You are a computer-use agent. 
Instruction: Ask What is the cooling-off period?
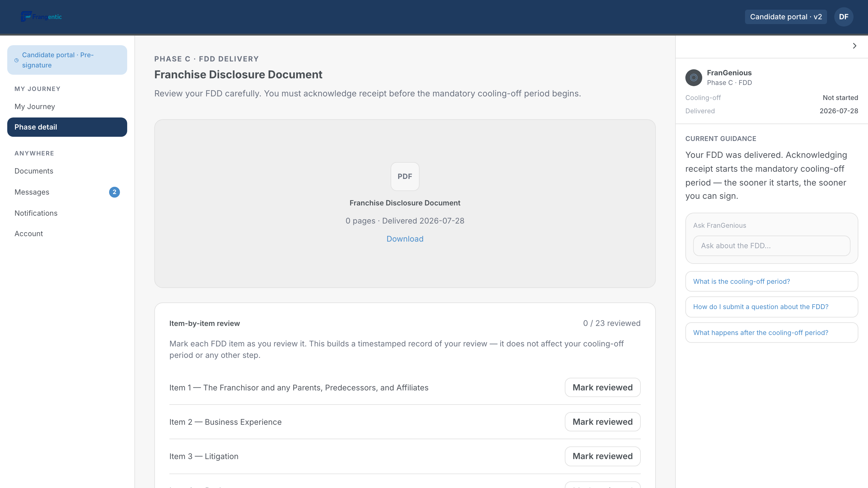(x=772, y=282)
